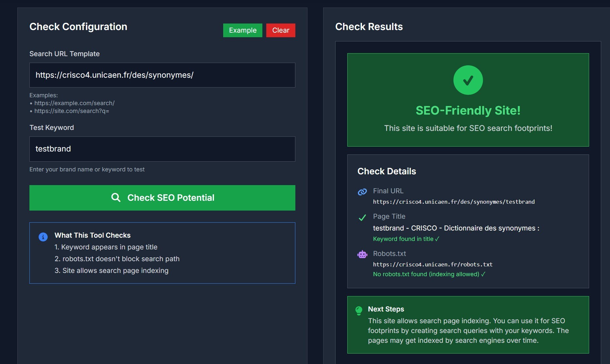Focus the Test Keyword input field
Image resolution: width=610 pixels, height=364 pixels.
162,149
